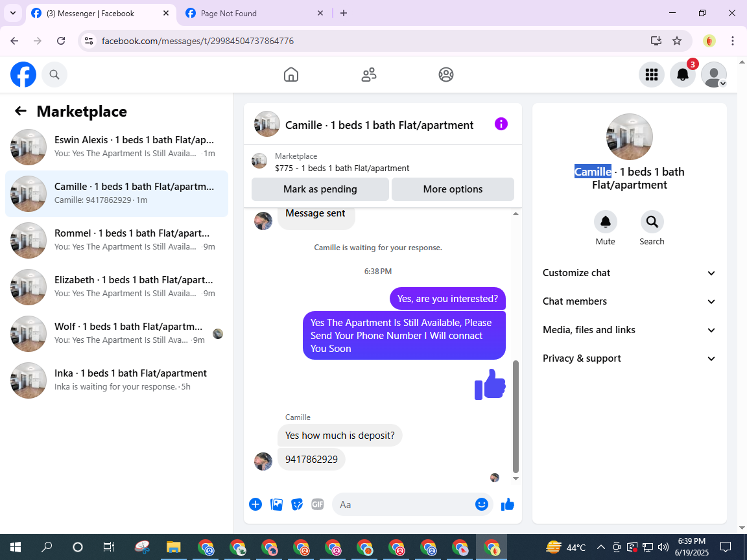
Task: Select the Camille conversation in list
Action: [x=117, y=194]
